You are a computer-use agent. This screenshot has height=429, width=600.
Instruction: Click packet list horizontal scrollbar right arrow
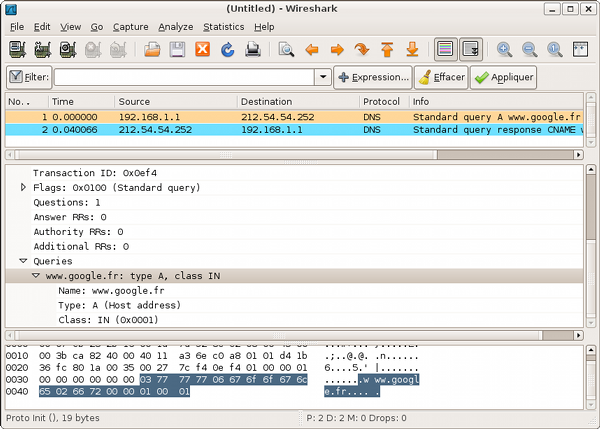(579, 155)
